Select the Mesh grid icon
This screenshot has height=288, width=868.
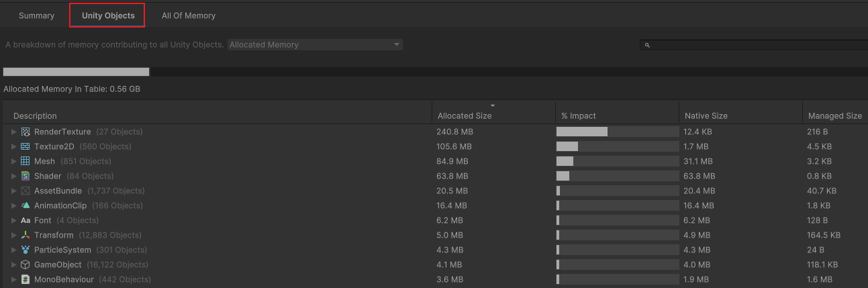click(x=26, y=161)
